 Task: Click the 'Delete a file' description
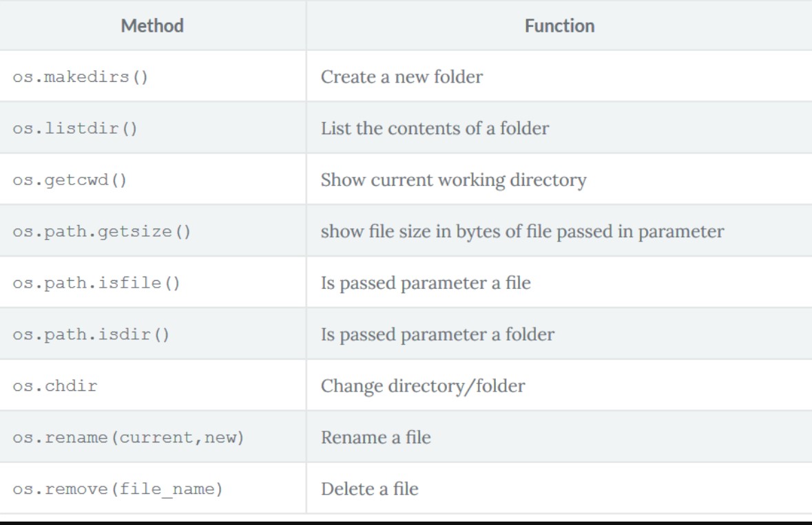pos(369,489)
